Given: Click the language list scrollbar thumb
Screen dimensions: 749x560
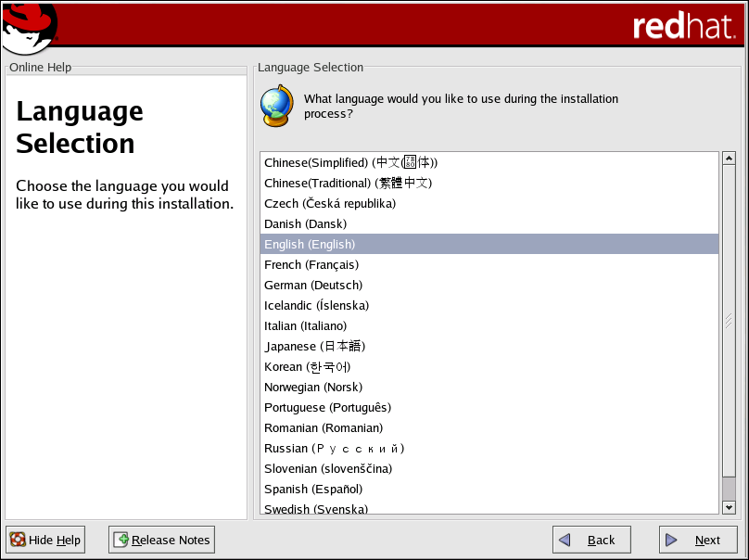Looking at the screenshot, I should (x=728, y=321).
